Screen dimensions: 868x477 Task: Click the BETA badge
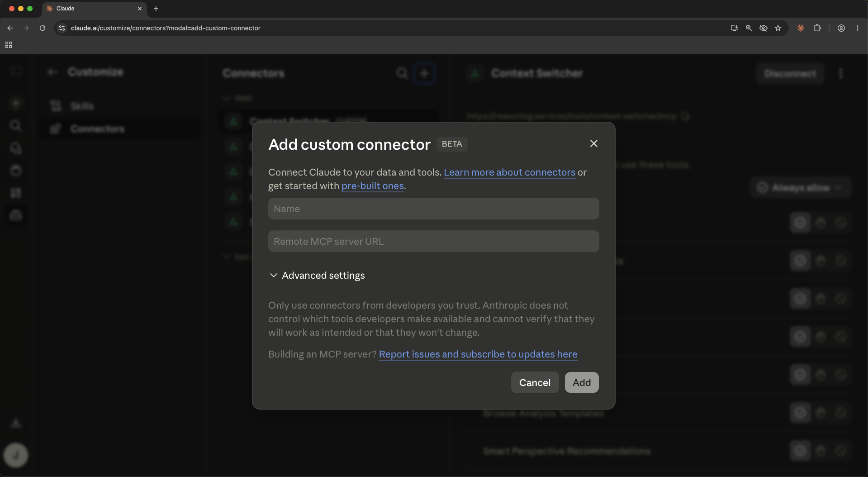click(452, 144)
